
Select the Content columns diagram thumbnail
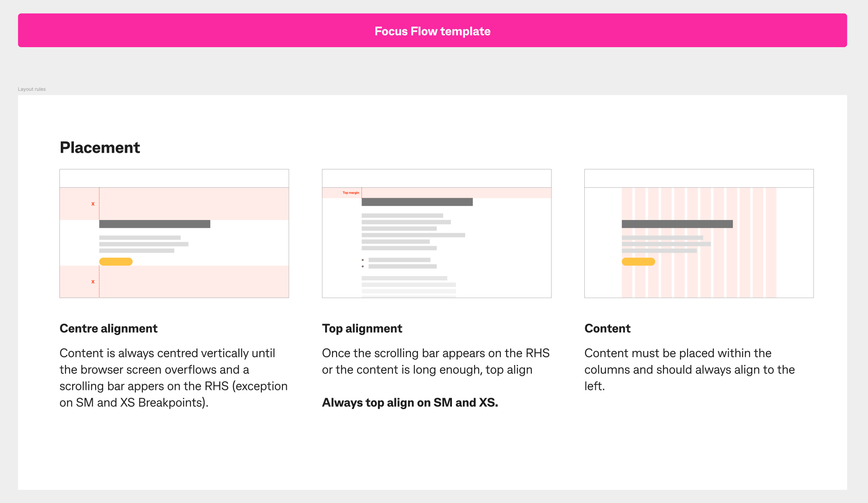tap(699, 234)
